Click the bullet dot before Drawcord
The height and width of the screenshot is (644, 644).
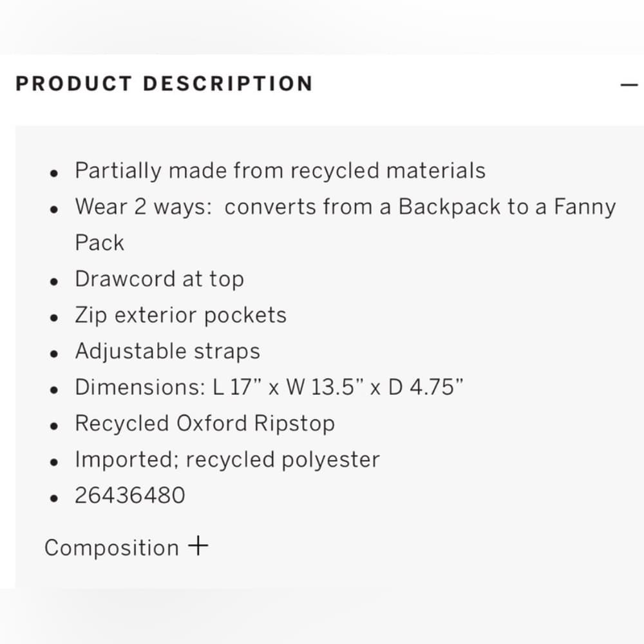[54, 282]
